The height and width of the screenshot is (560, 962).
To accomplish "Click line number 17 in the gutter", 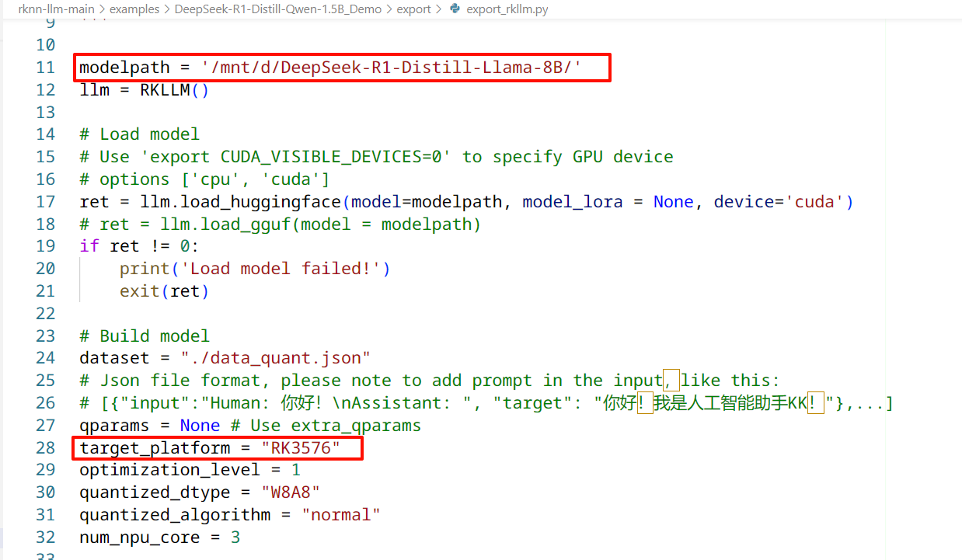I will [x=46, y=202].
